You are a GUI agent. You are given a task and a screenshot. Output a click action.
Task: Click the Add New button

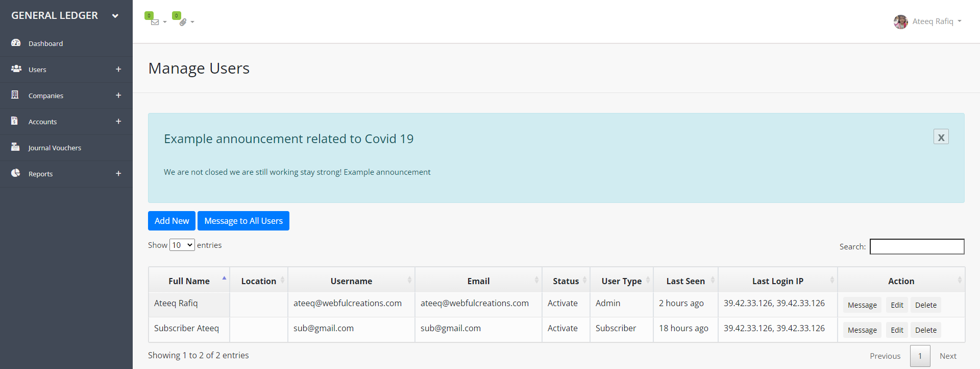[171, 221]
